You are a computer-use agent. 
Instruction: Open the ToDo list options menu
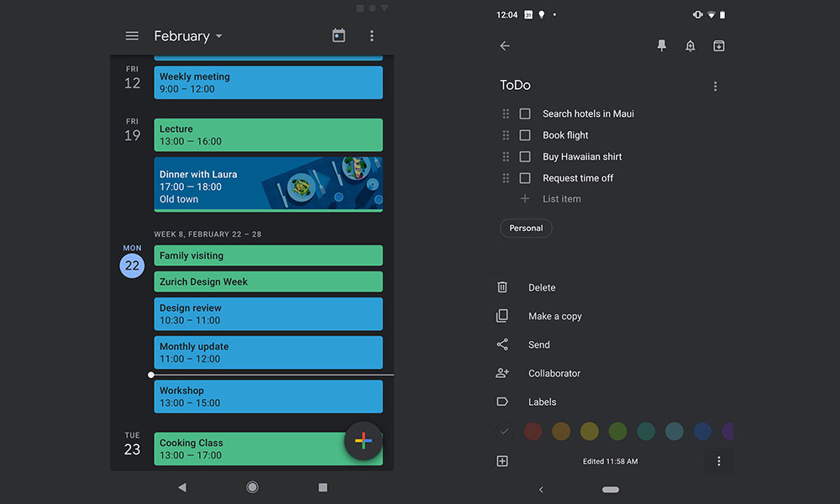tap(716, 87)
